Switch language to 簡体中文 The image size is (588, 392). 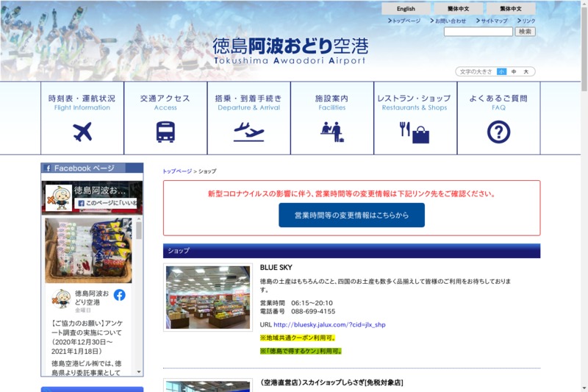458,9
